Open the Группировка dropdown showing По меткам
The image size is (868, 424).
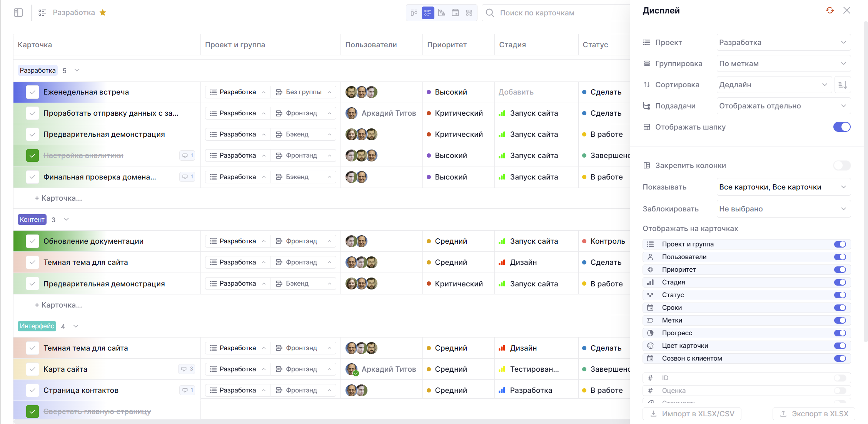[x=783, y=63]
